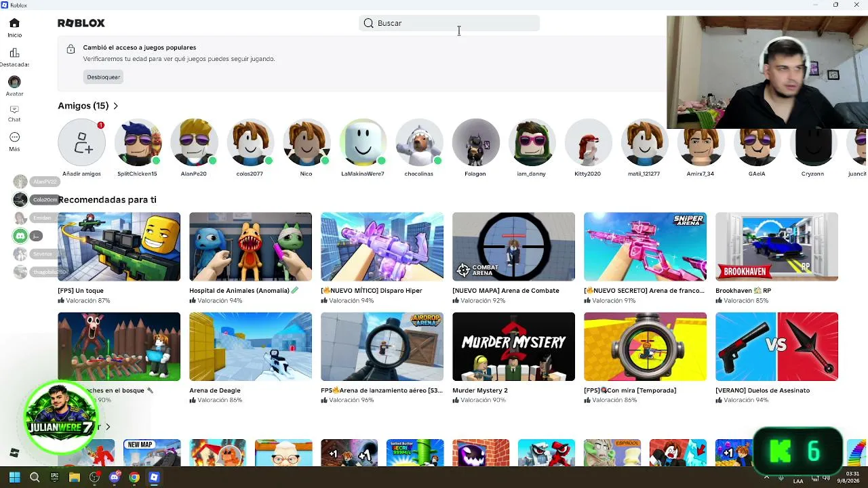Open the Brookhaven RP game thumbnail
Screen dimensions: 868x488
[x=777, y=247]
